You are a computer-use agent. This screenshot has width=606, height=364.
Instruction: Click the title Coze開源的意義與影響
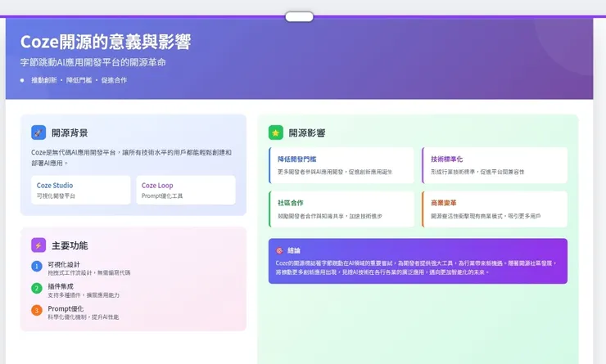click(106, 42)
